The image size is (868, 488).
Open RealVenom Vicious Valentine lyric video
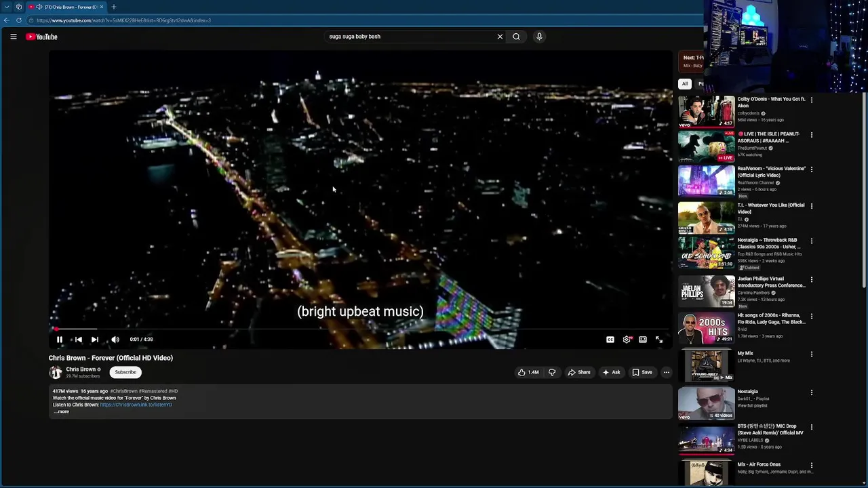(x=706, y=181)
